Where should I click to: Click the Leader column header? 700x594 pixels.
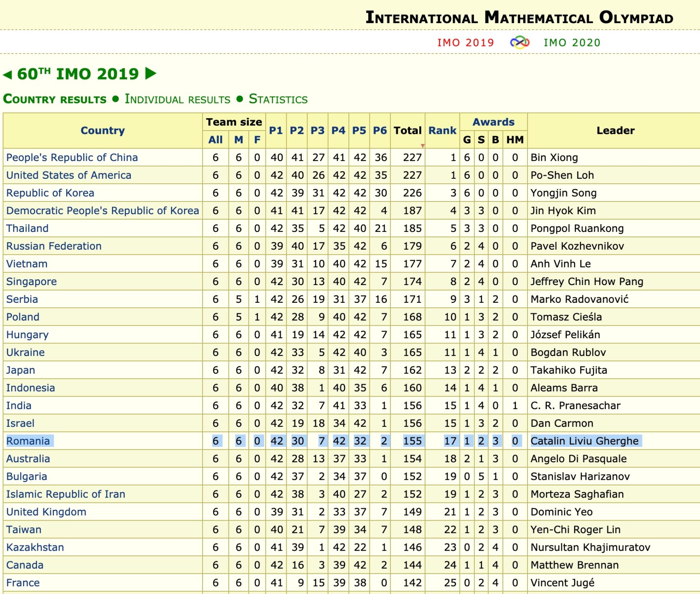616,131
